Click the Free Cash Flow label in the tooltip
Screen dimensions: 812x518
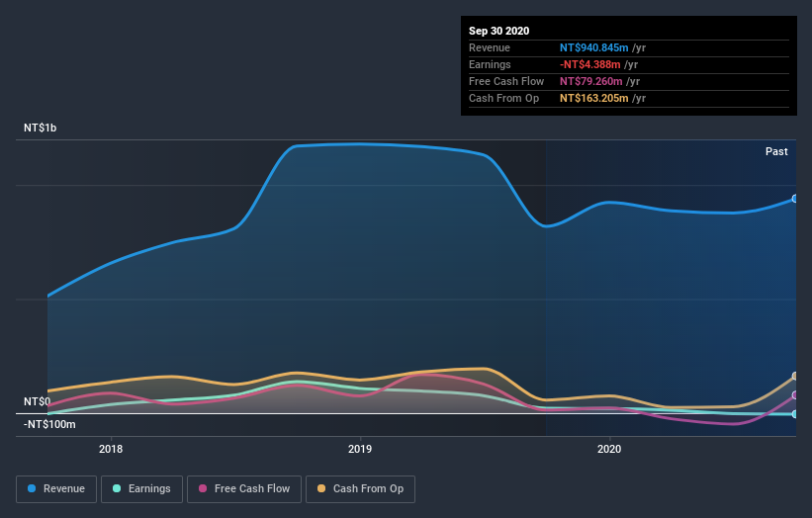[506, 81]
